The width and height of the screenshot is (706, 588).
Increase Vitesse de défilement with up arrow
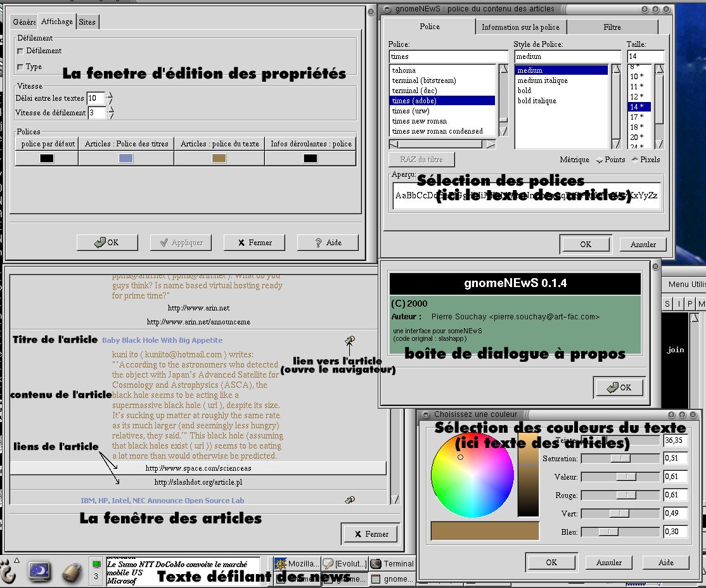[x=111, y=110]
